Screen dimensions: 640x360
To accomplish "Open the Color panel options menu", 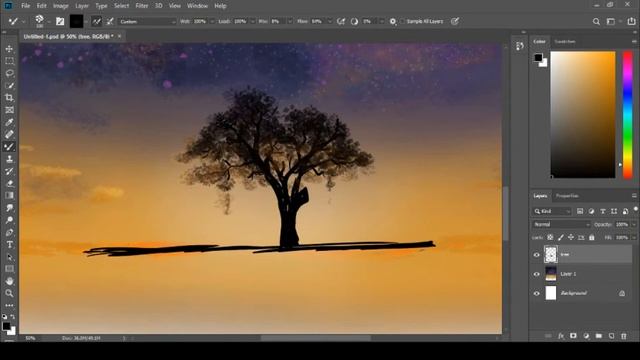I will 634,42.
